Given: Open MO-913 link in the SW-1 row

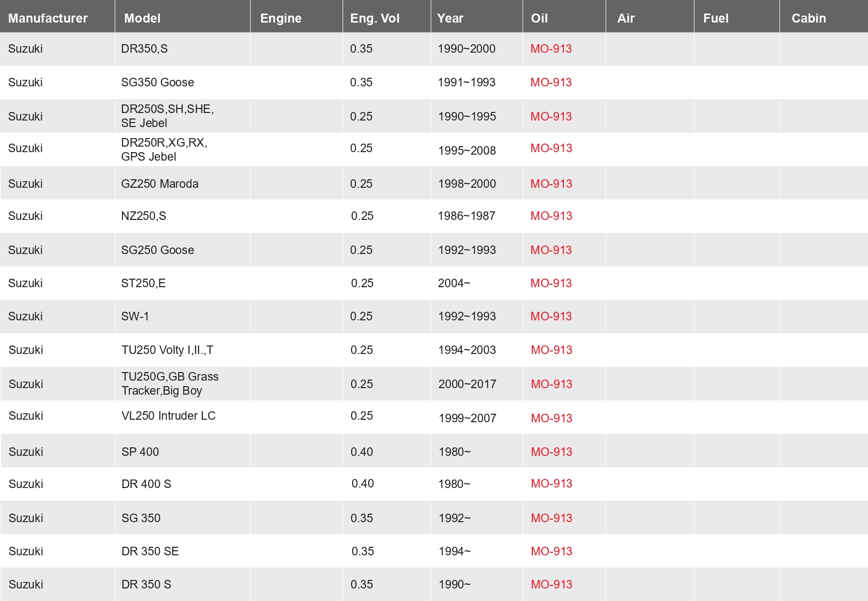Looking at the screenshot, I should 551,316.
